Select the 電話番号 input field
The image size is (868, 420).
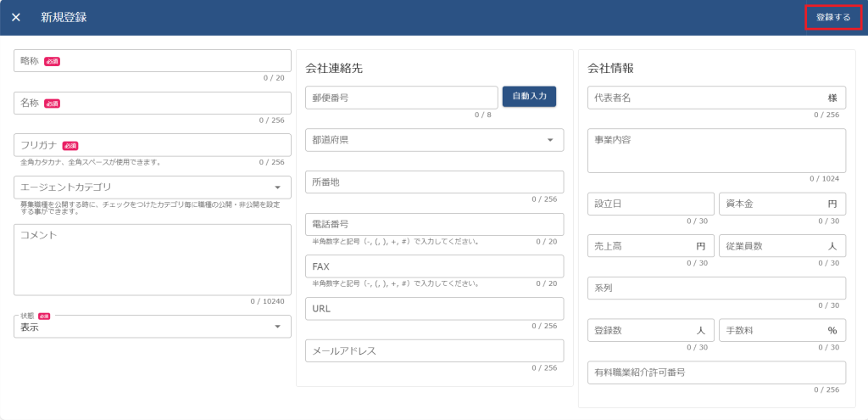coord(434,224)
